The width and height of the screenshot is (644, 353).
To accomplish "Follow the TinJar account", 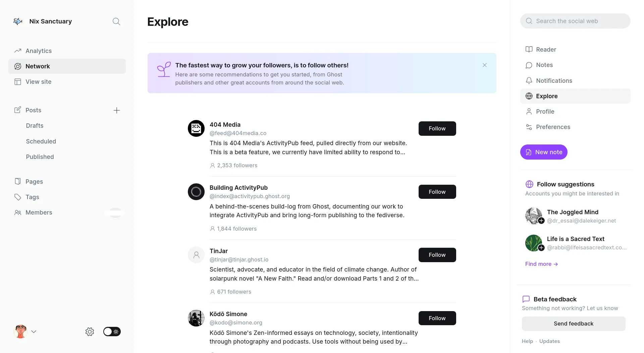I will pyautogui.click(x=437, y=255).
